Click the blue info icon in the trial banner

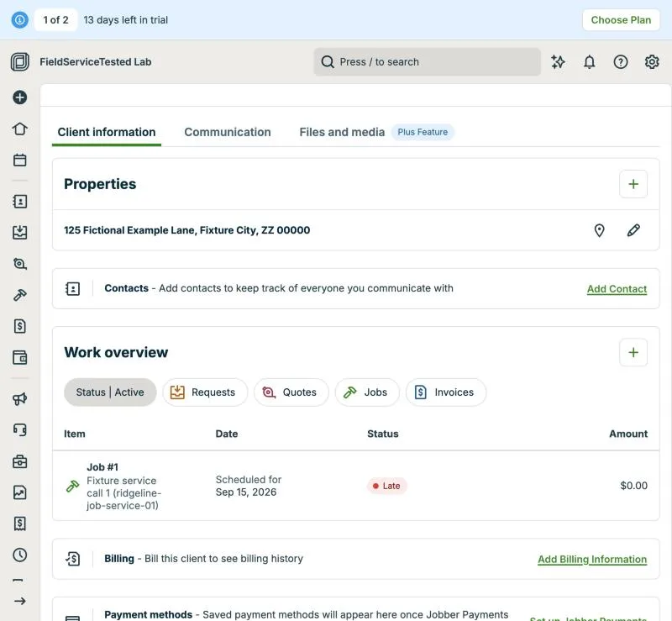[19, 19]
